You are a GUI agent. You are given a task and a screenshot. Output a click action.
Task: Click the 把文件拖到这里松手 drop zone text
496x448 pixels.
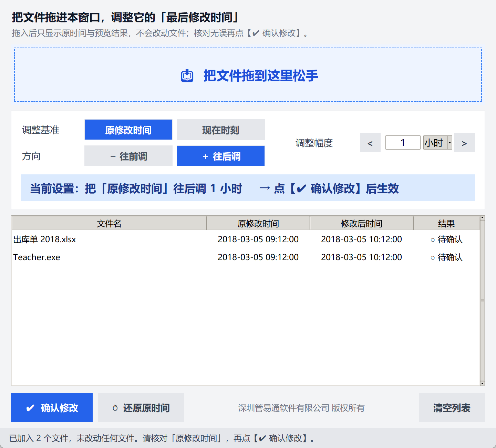(x=261, y=76)
